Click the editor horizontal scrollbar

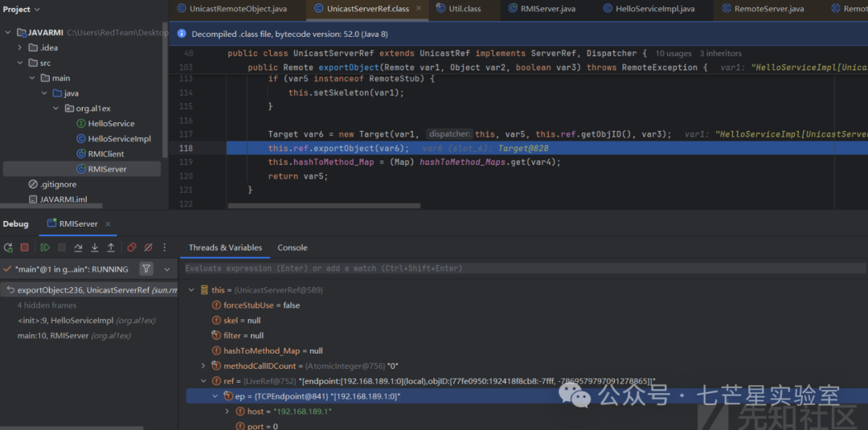(x=324, y=206)
